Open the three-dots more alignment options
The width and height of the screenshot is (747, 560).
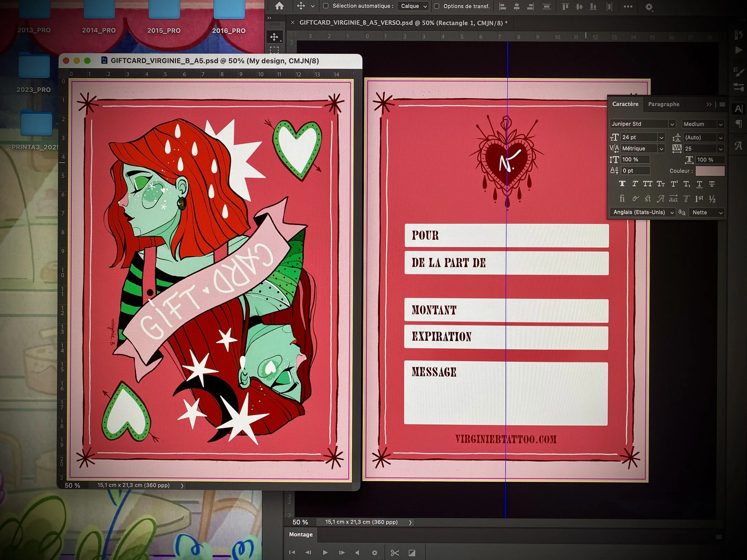(x=628, y=6)
